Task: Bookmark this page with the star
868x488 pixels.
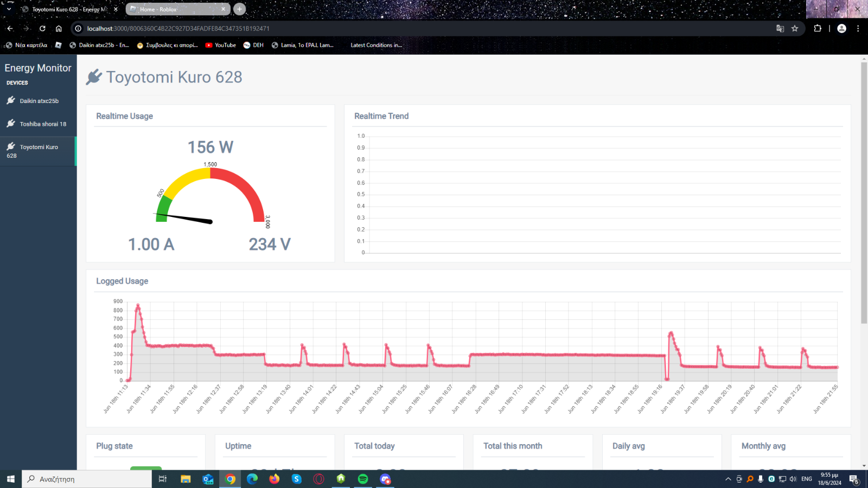Action: (x=795, y=28)
